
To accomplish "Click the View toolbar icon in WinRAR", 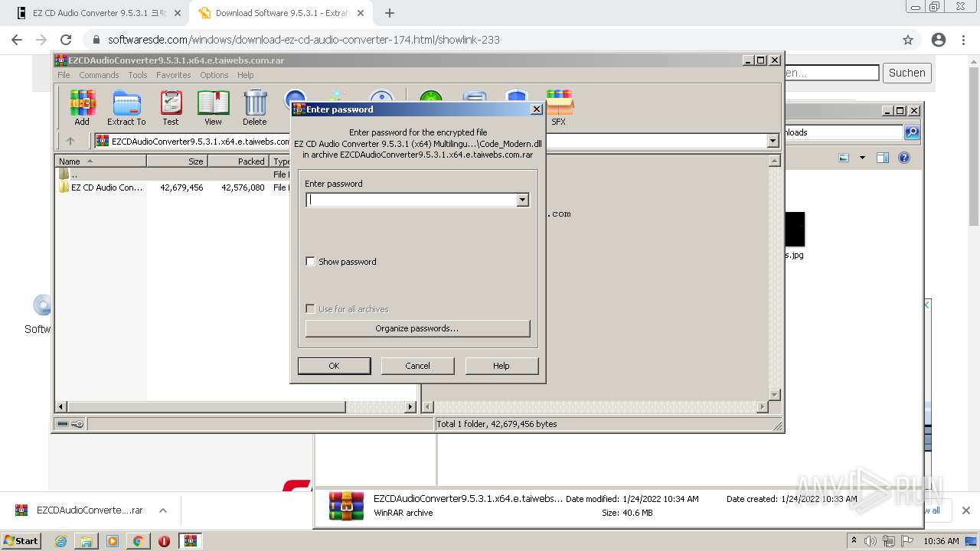I will [213, 107].
